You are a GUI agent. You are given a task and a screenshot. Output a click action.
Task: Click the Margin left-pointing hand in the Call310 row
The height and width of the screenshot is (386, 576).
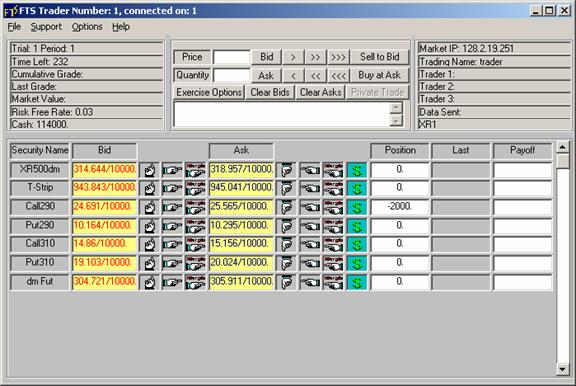(333, 245)
